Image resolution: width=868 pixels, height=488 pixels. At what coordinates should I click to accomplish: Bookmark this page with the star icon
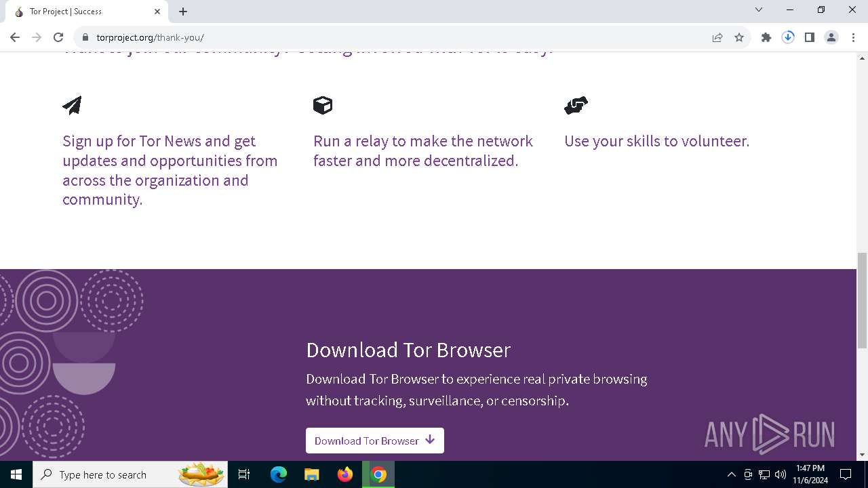click(739, 37)
